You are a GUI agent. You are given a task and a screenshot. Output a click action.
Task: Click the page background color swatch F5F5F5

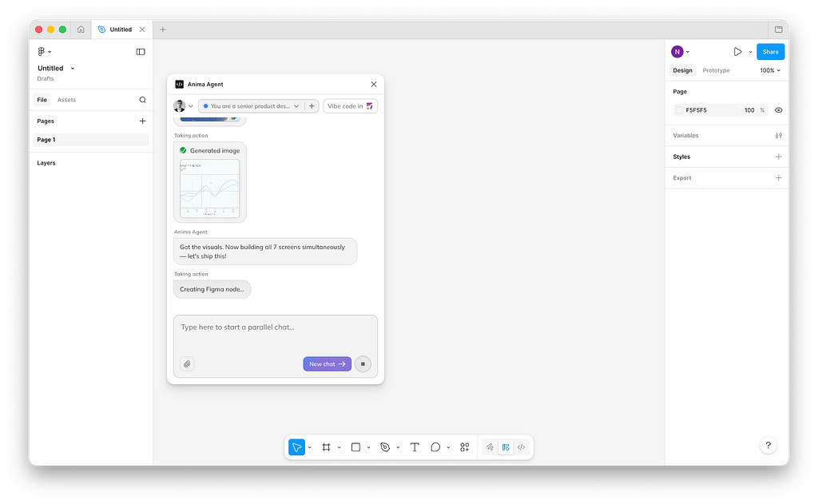(x=679, y=110)
